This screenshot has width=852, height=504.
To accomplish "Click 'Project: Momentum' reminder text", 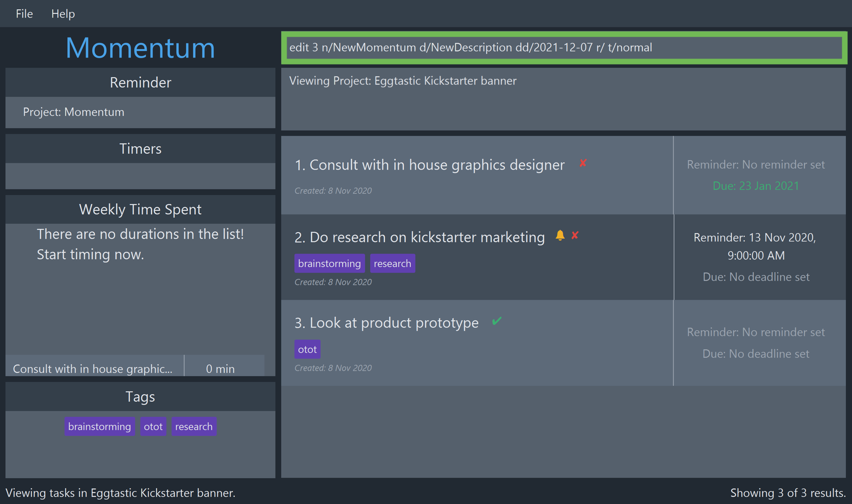I will [73, 112].
